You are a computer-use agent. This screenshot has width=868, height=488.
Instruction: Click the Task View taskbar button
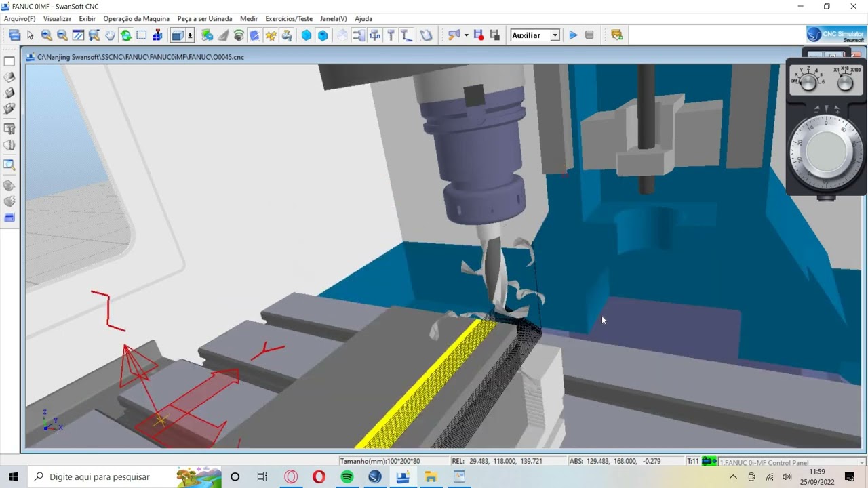pos(262,477)
